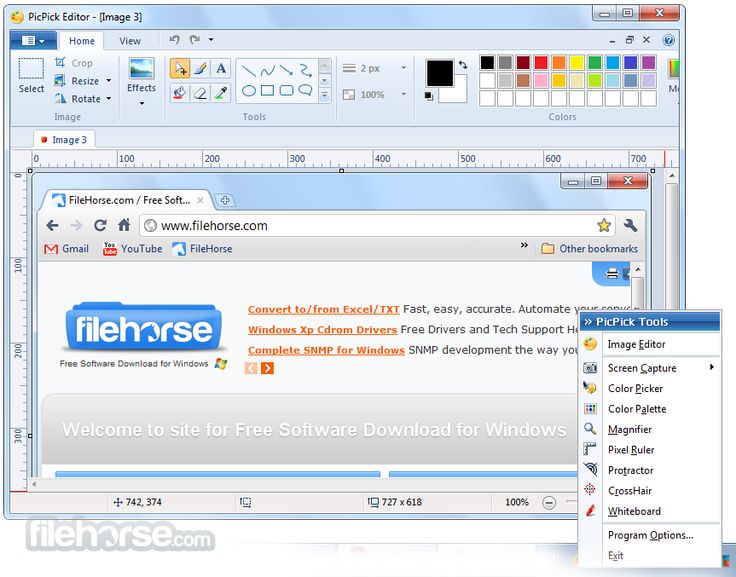Pick the ellipse shape
Image resolution: width=736 pixels, height=577 pixels.
pyautogui.click(x=248, y=90)
